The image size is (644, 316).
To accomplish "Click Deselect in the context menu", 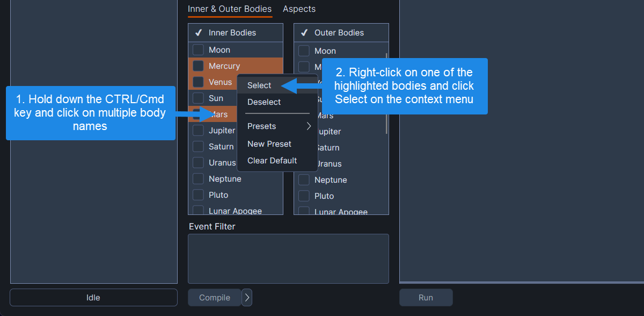I will pos(264,102).
